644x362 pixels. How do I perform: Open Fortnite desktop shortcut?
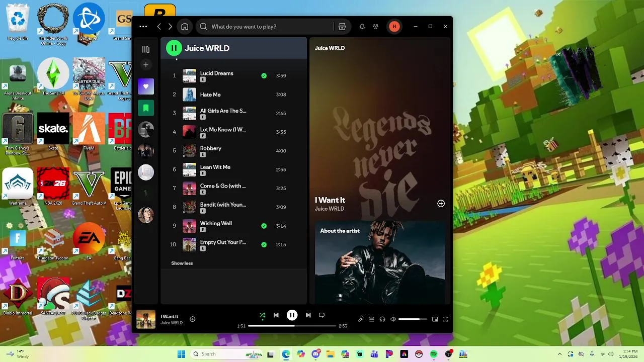pos(18,242)
